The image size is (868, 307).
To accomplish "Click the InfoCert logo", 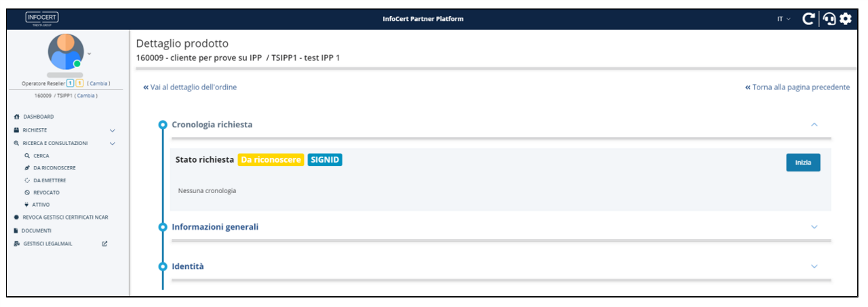I will pos(42,19).
